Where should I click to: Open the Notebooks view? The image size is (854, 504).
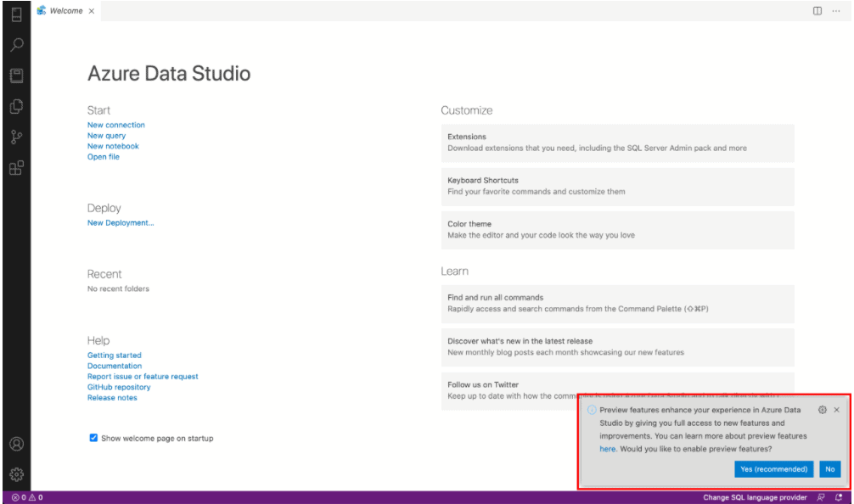pyautogui.click(x=17, y=76)
